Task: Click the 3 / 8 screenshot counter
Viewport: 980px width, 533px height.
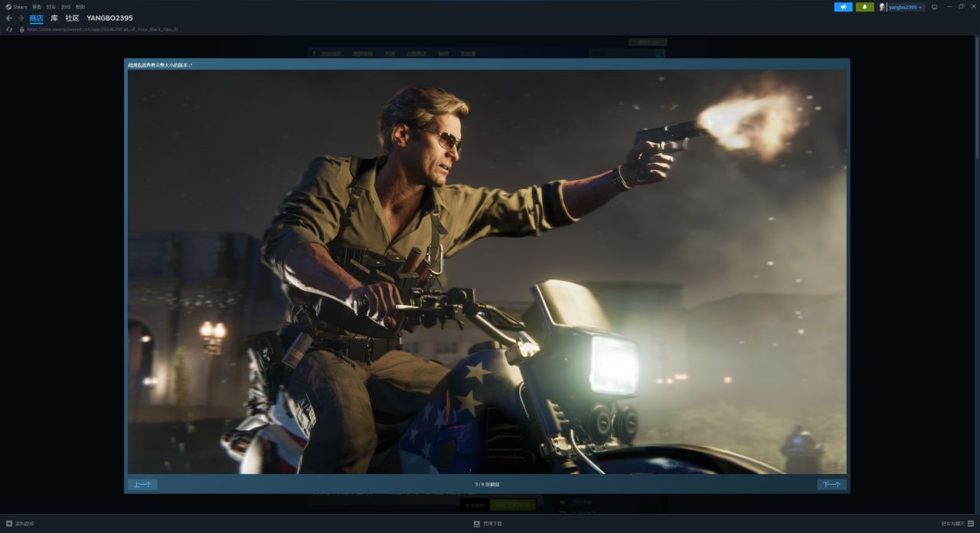Action: pyautogui.click(x=487, y=484)
